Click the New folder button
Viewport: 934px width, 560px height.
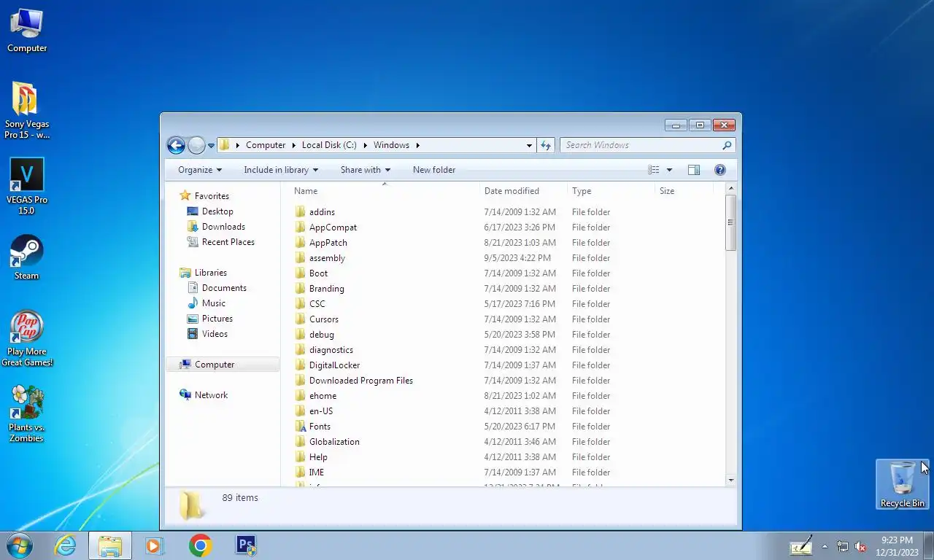pos(434,170)
